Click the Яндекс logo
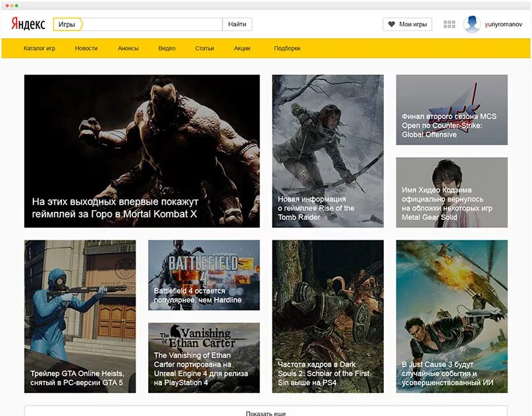532x416 pixels. (28, 24)
